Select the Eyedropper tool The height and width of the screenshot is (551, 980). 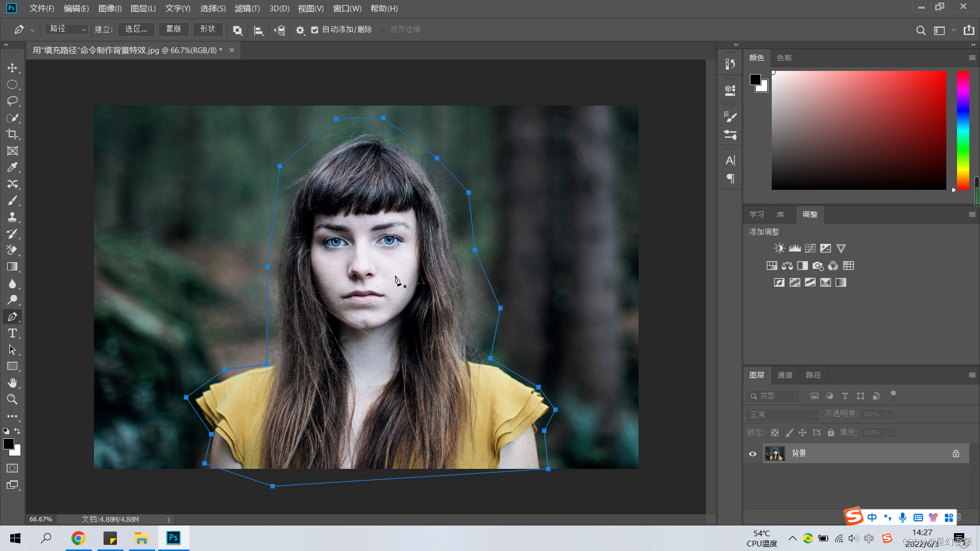(12, 167)
